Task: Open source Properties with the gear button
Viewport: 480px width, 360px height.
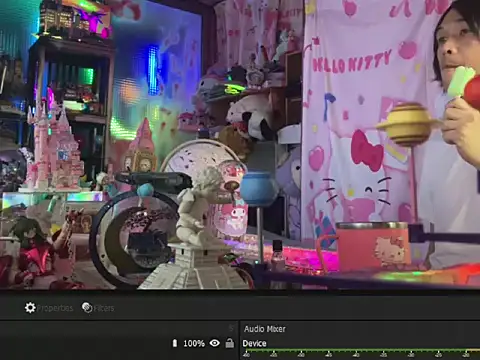Action: [x=49, y=308]
